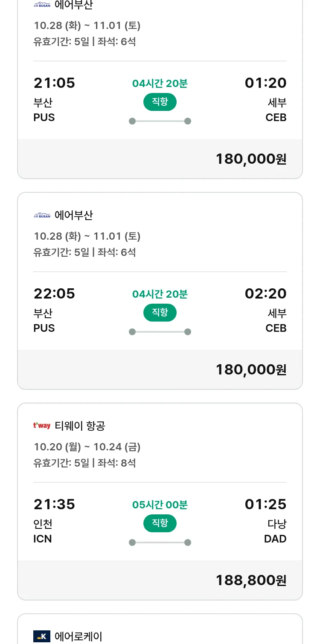This screenshot has width=320, height=644.
Task: Click route line under 05시간 00분 duration
Action: [160, 542]
